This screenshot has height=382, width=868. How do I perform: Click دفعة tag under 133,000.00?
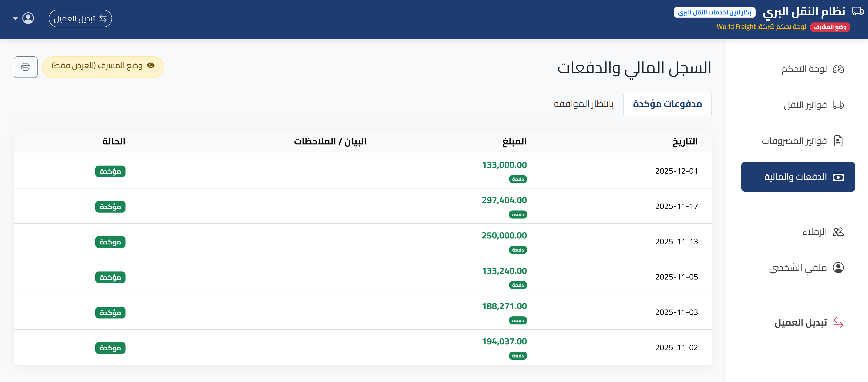pyautogui.click(x=518, y=179)
